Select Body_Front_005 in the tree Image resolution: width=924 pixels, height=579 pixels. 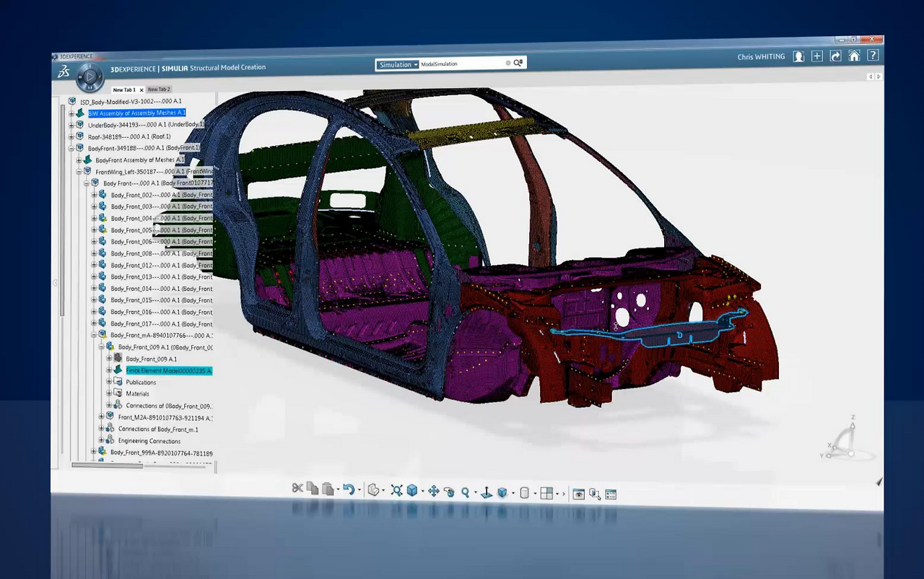point(161,230)
